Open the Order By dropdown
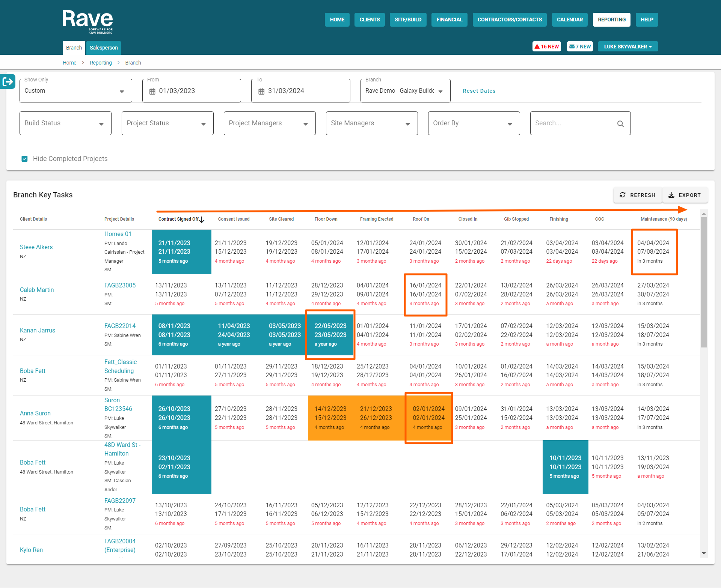 coord(474,123)
